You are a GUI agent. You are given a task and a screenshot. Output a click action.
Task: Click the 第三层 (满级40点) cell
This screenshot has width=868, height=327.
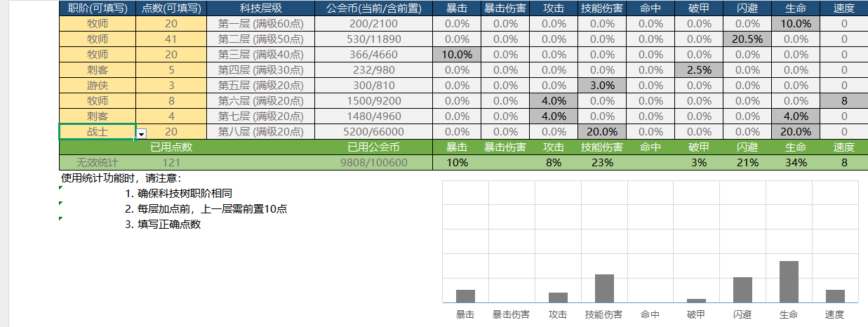pyautogui.click(x=260, y=54)
